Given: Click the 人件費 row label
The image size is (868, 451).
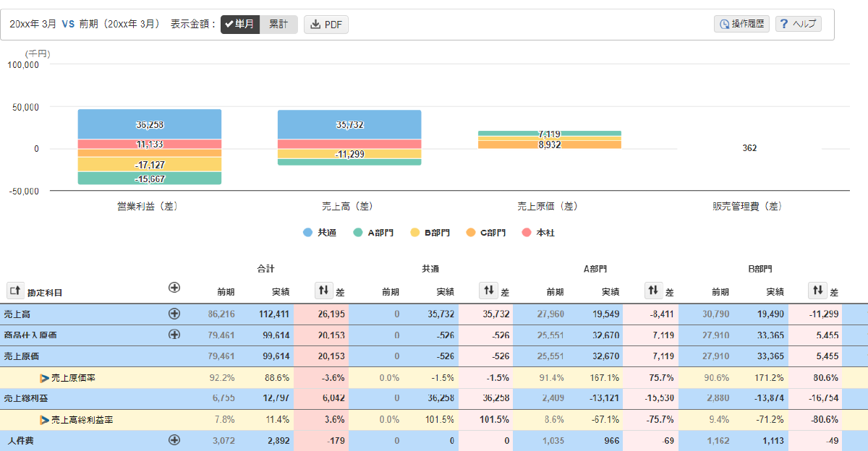Looking at the screenshot, I should click(22, 440).
